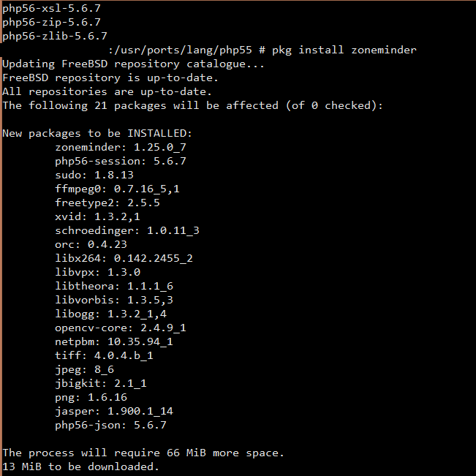
Task: Click the php56-zlib-5.6.7 line at top
Action: (x=55, y=36)
